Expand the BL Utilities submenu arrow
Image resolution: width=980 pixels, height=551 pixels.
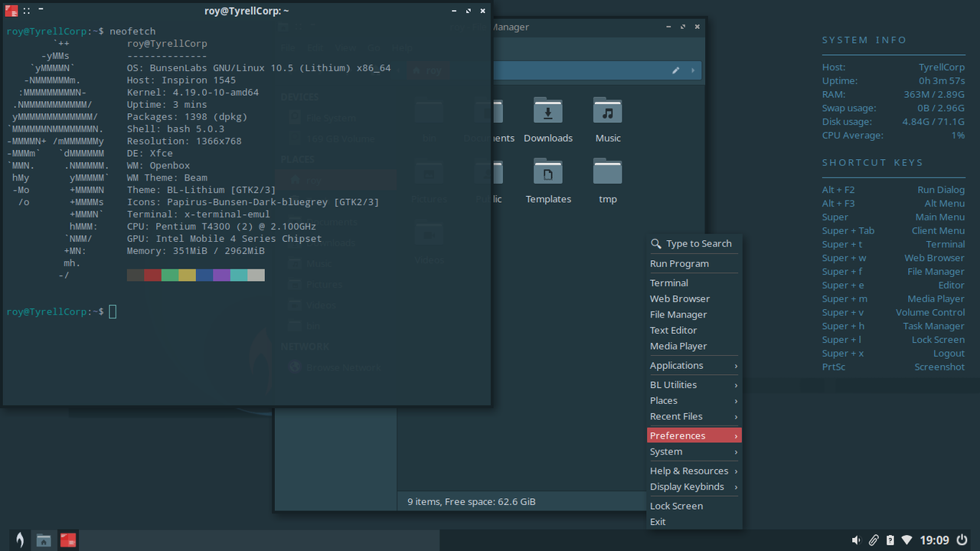point(737,385)
